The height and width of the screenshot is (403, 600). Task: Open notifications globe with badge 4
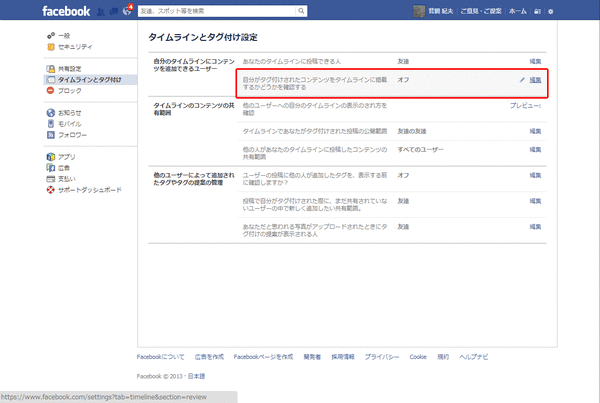coord(127,11)
